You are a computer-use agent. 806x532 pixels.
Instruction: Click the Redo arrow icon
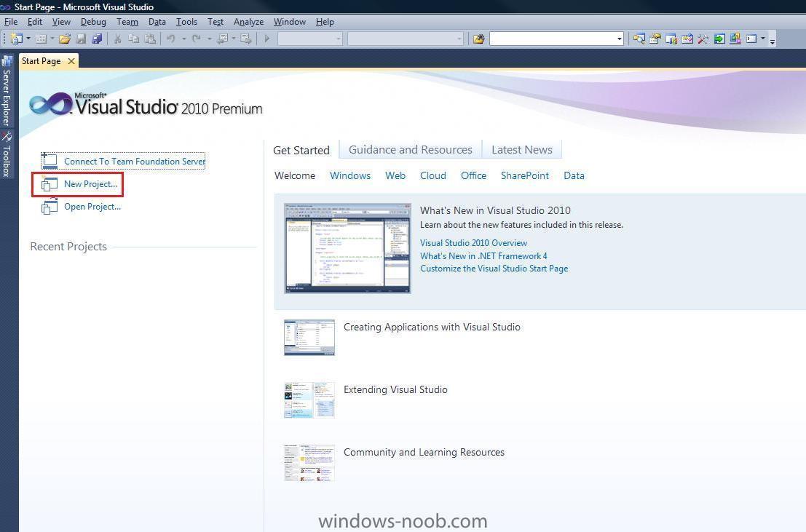click(197, 39)
